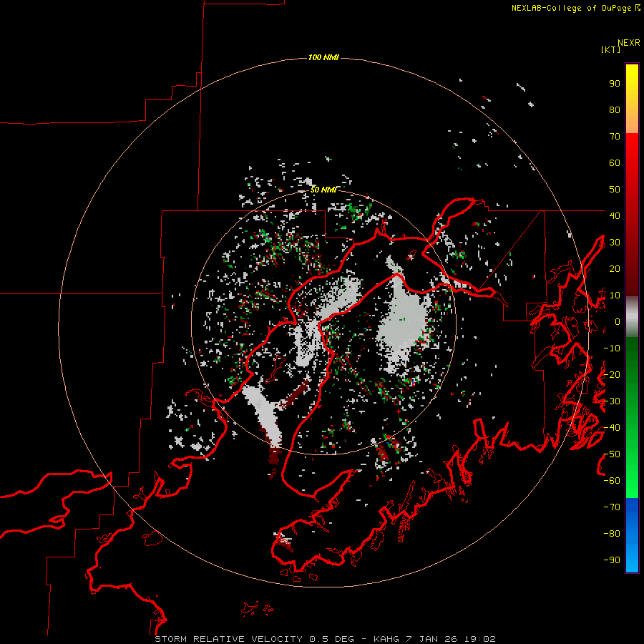Viewport: 644px width, 644px height.
Task: Click the "20" knots scale value
Action: pyautogui.click(x=615, y=269)
